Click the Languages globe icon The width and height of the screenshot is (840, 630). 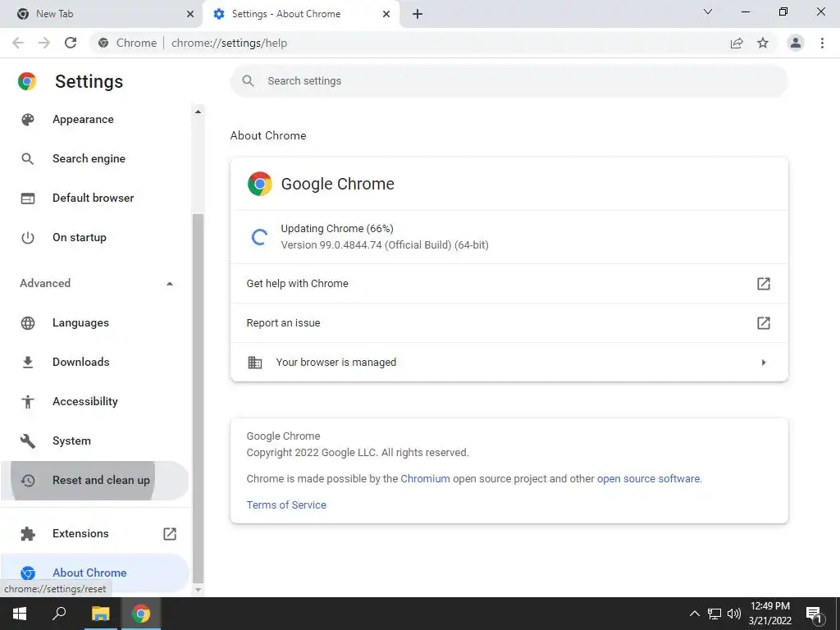pyautogui.click(x=27, y=323)
